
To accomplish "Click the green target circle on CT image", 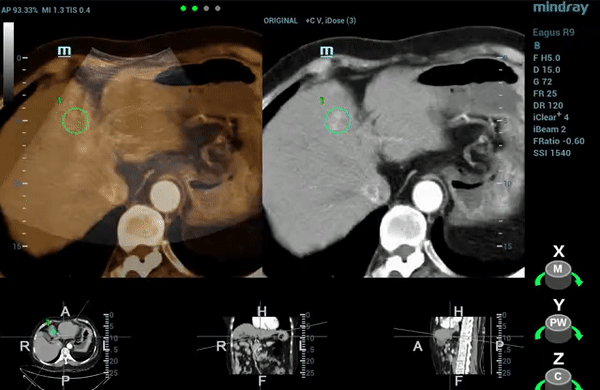I will 338,121.
